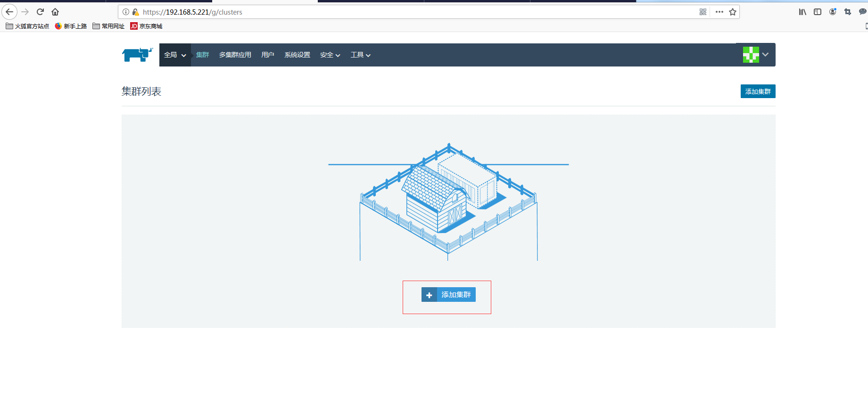The width and height of the screenshot is (868, 407).
Task: Open the chat bubble toolbar icon
Action: 863,12
